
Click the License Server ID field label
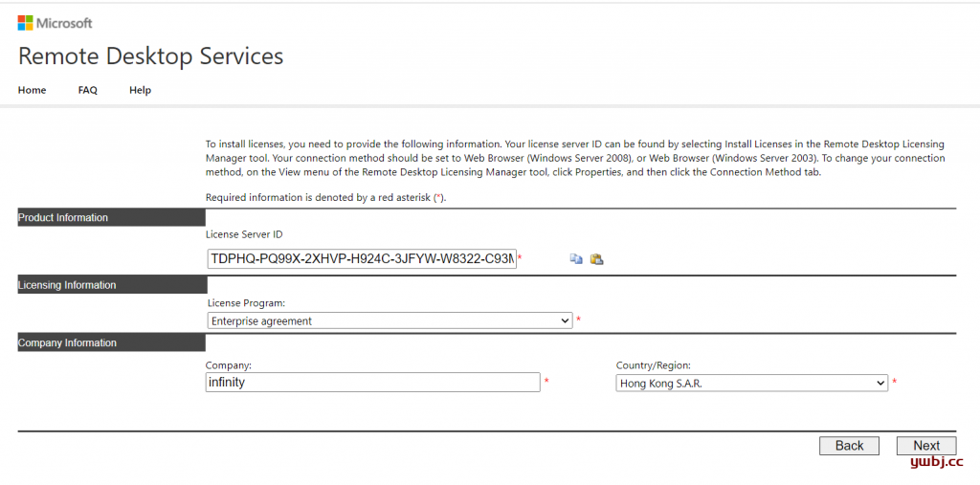click(x=244, y=234)
